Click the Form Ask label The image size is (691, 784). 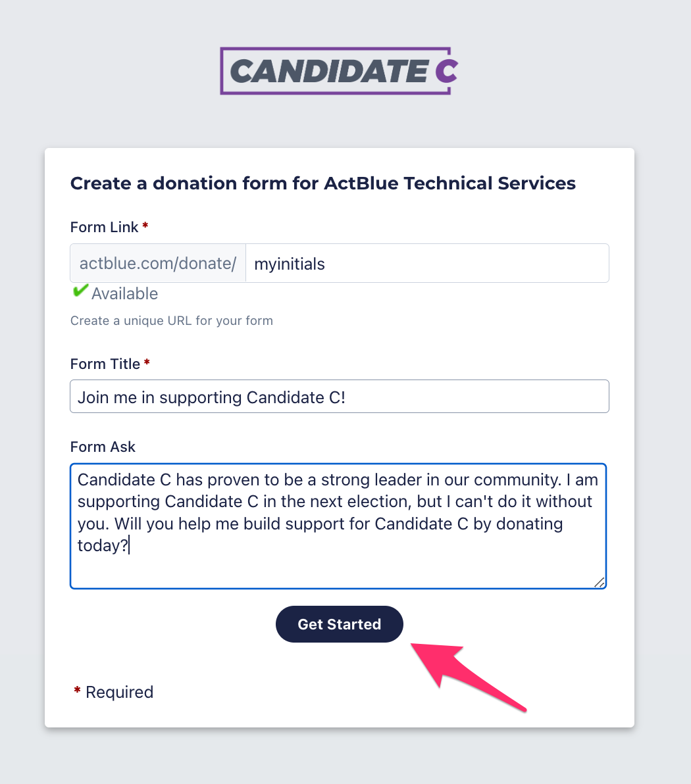click(x=103, y=447)
